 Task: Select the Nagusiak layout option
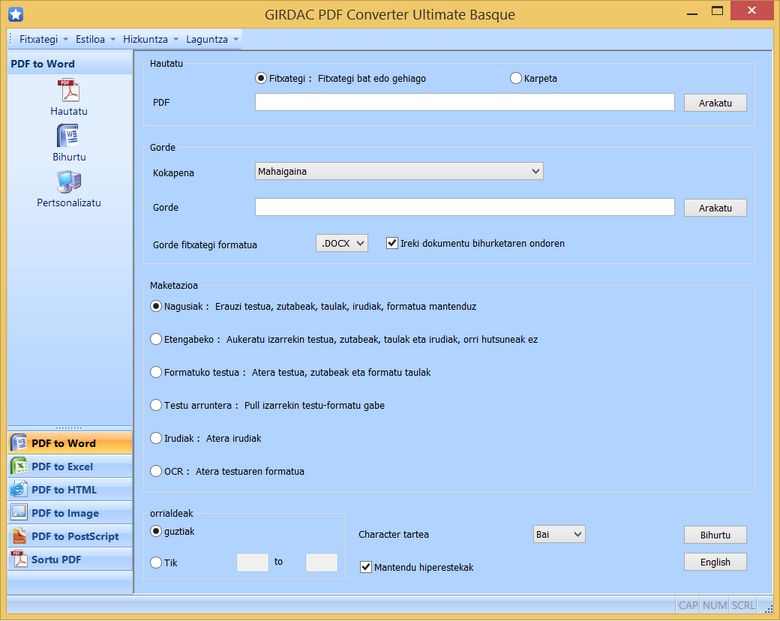(156, 306)
